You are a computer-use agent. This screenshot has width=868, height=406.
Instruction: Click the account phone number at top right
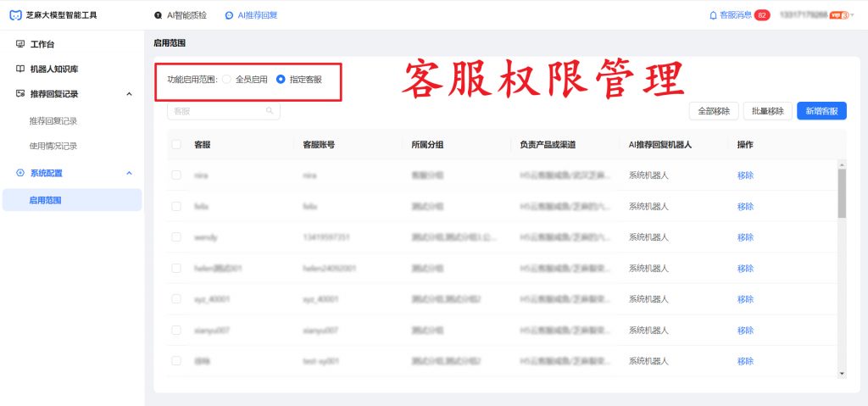click(x=804, y=15)
